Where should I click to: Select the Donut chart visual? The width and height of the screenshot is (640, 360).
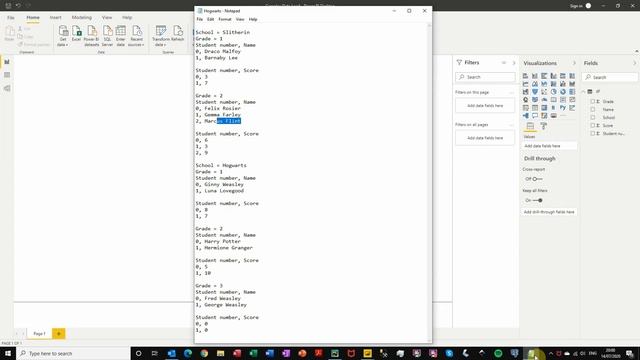pyautogui.click(x=563, y=92)
